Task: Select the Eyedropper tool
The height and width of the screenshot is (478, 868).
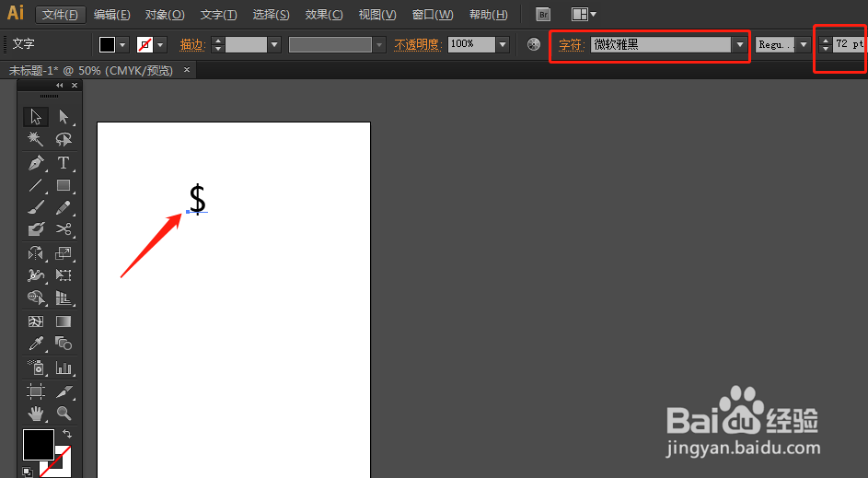Action: (35, 344)
